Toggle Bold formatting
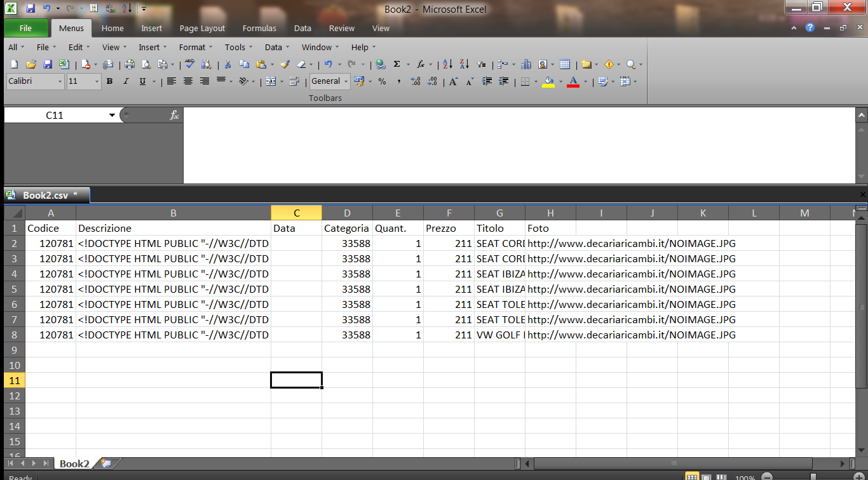 (x=109, y=81)
